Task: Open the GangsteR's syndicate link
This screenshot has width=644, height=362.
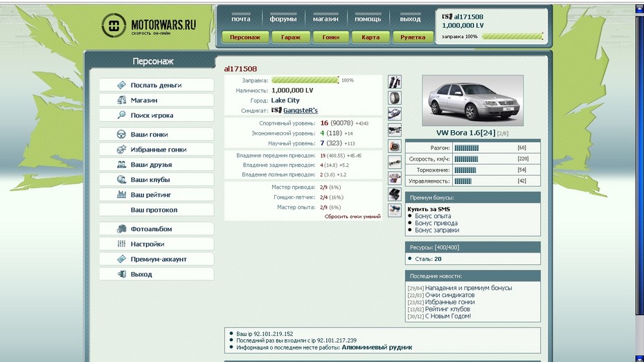Action: coord(301,111)
